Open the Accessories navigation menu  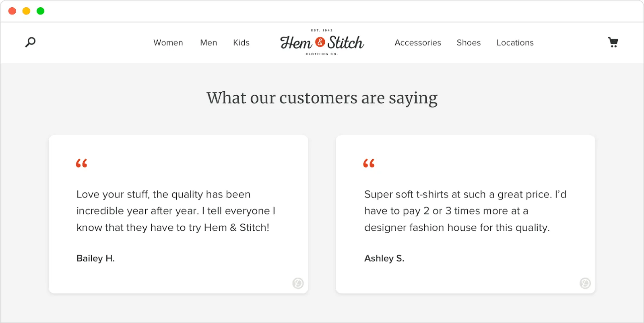click(417, 43)
